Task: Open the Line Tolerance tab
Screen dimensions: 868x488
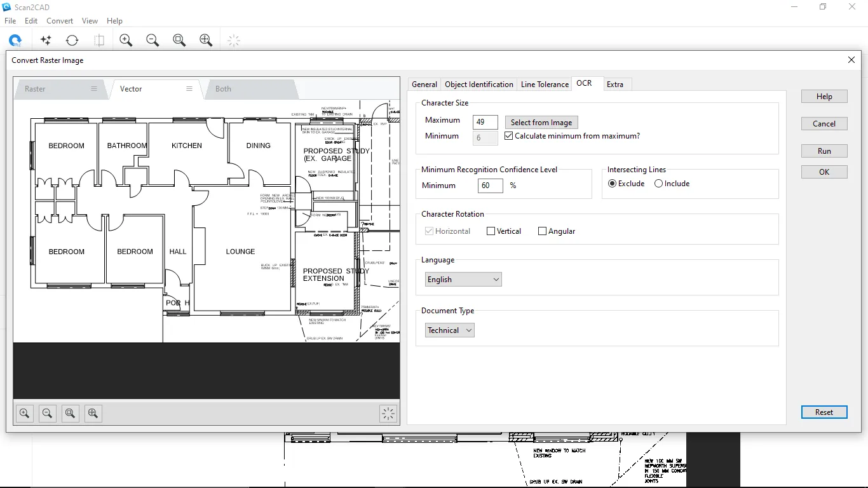Action: coord(545,85)
